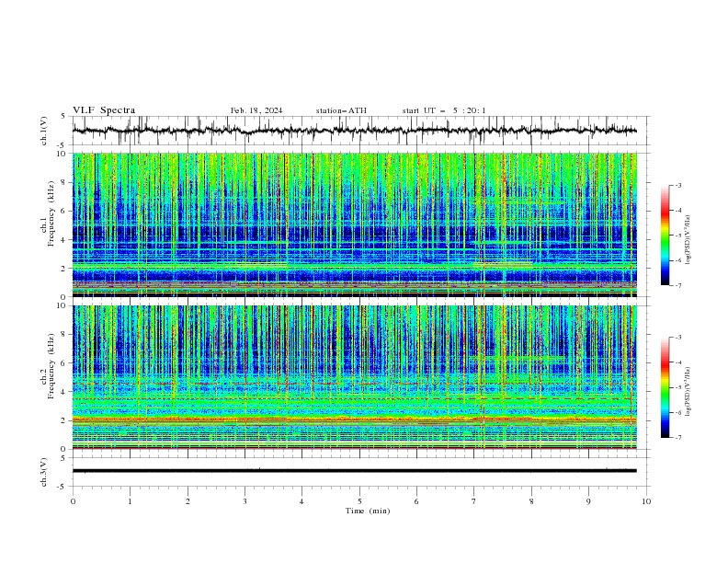Click the "start UT = 5 :20: 1" text
Image resolution: width=728 pixels, height=563 pixels.
tap(444, 110)
